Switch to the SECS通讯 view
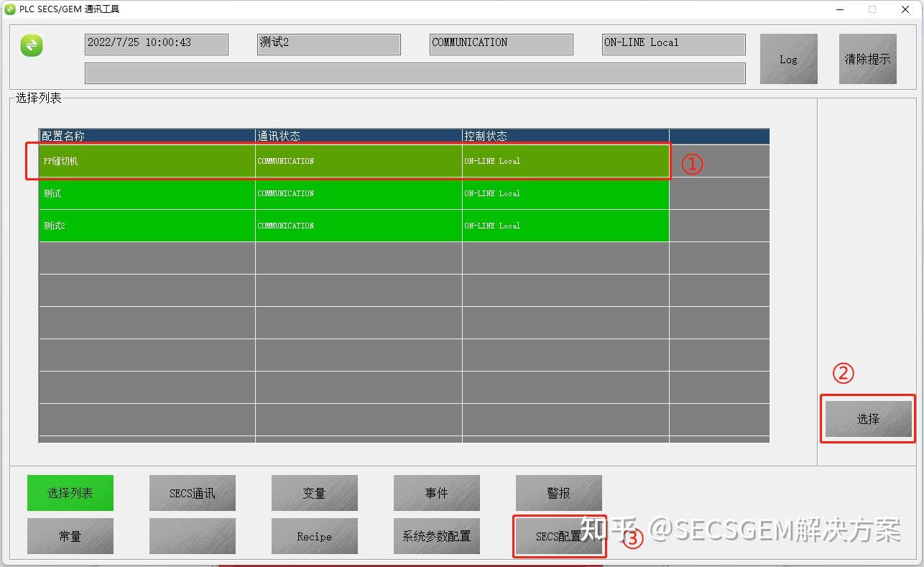The width and height of the screenshot is (924, 567). click(x=192, y=493)
